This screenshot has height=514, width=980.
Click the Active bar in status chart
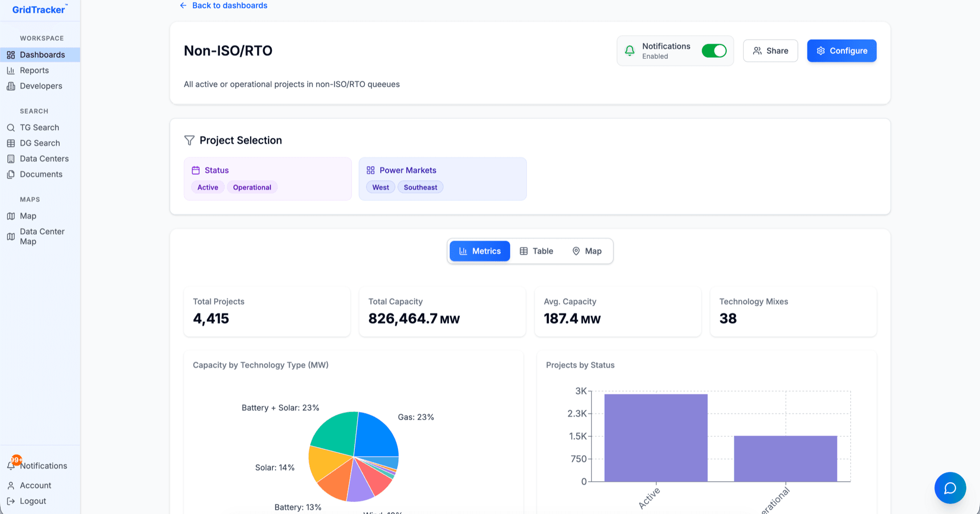coord(656,438)
